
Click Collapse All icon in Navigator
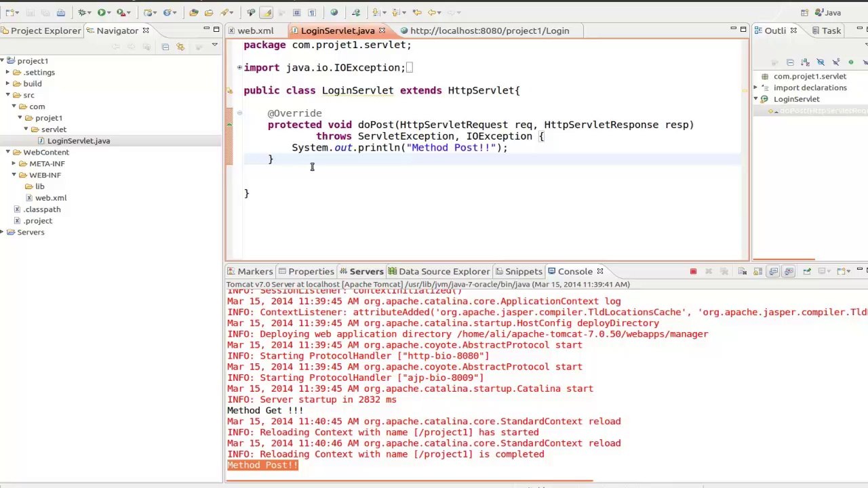[x=165, y=47]
